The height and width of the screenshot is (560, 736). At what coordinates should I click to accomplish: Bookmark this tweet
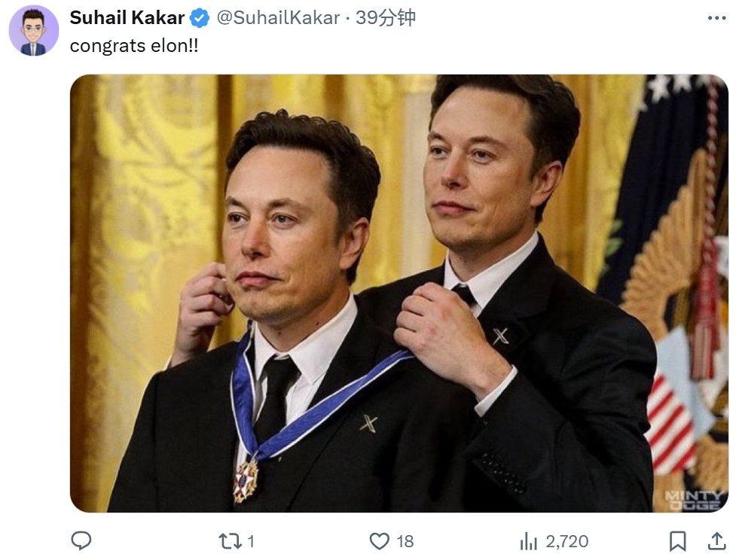(x=677, y=541)
